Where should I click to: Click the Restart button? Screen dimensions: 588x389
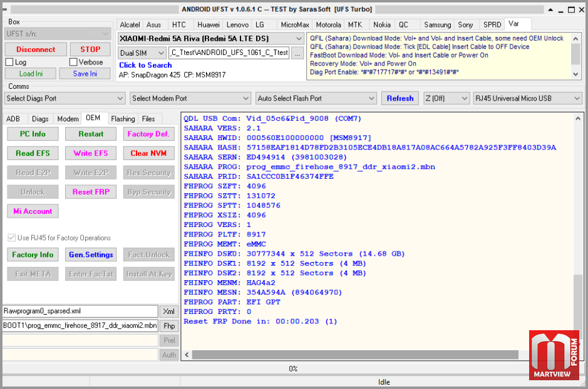tap(91, 134)
